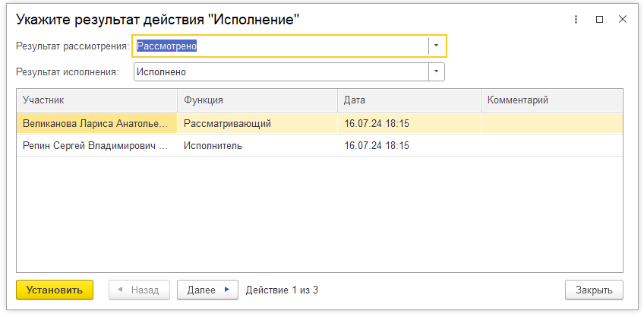Click the Дата column header

tap(409, 100)
